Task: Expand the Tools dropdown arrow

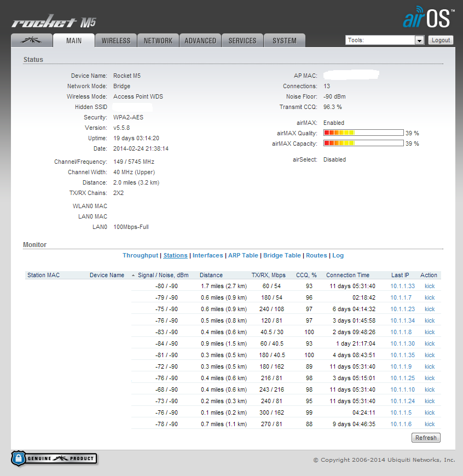Action: click(419, 40)
